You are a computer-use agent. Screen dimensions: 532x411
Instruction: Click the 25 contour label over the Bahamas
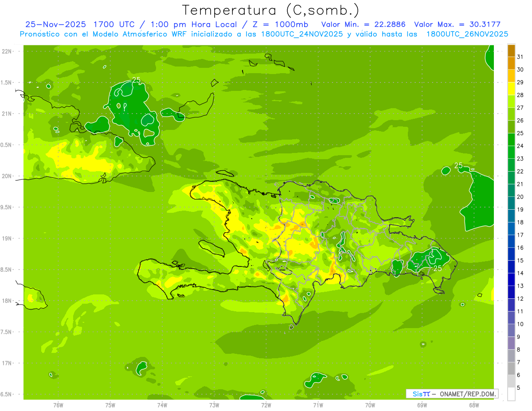tap(137, 80)
